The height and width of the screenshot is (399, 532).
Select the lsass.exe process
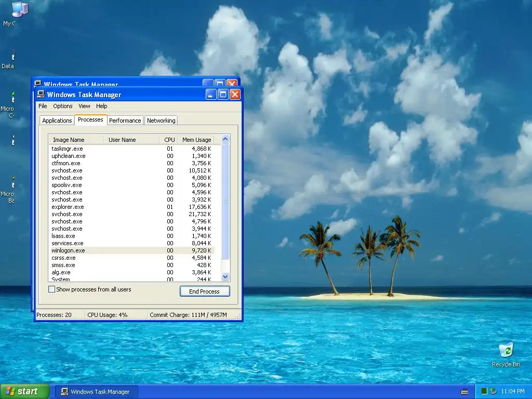(x=131, y=236)
